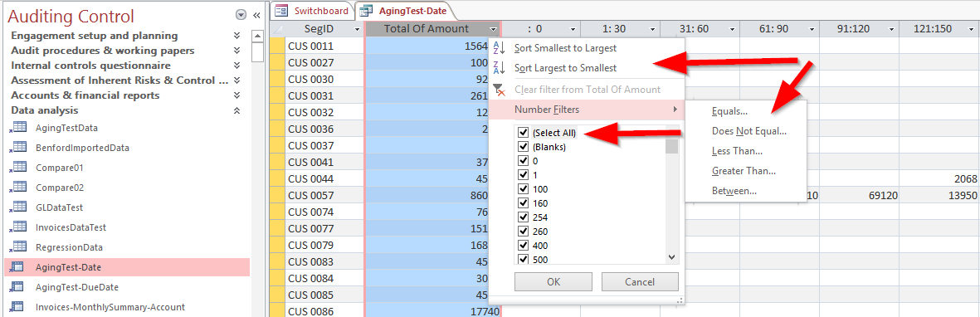
Task: Uncheck the 160 value checkbox
Action: pos(523,203)
